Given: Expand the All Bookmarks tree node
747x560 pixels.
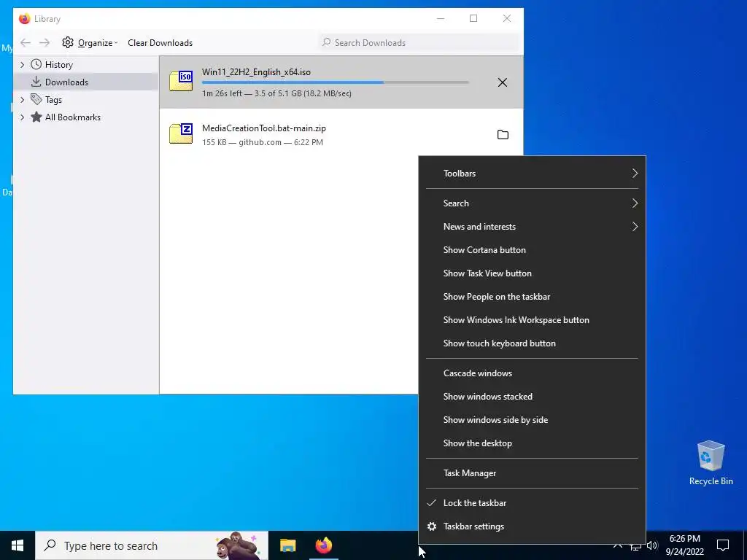Looking at the screenshot, I should (x=22, y=117).
